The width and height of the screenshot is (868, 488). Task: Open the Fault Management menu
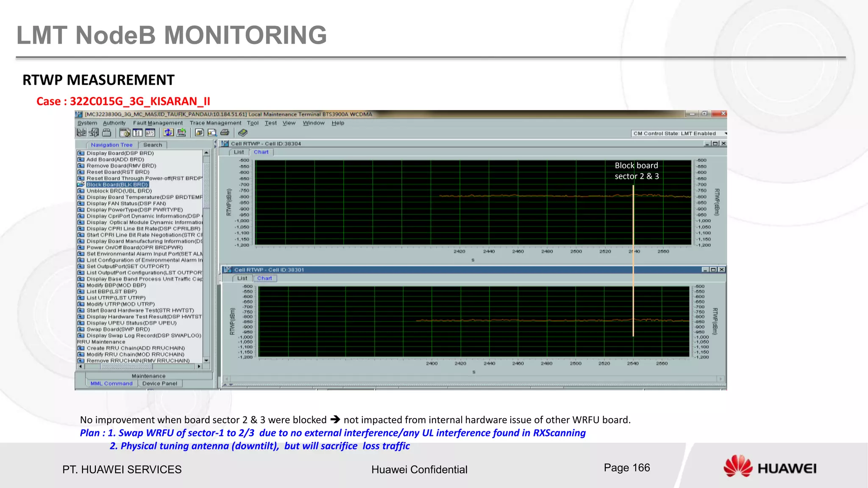pyautogui.click(x=158, y=123)
